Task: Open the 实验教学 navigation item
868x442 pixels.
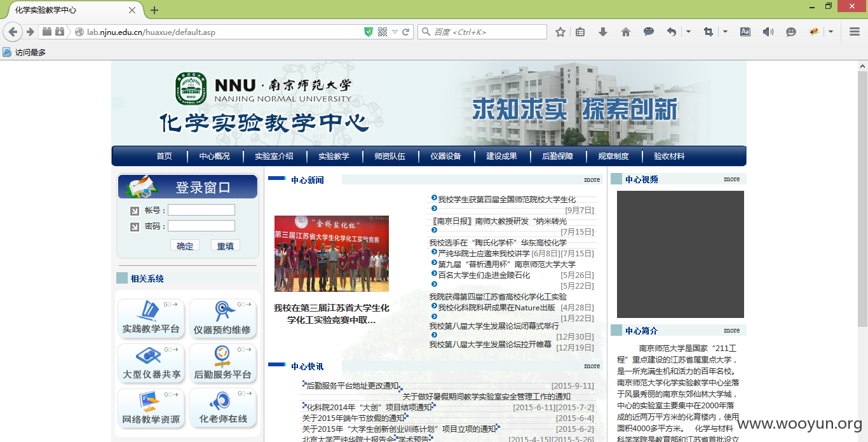Action: 334,156
